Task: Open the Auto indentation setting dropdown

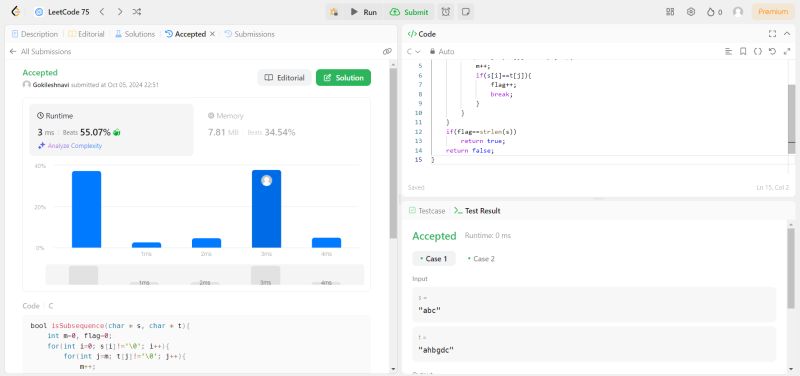Action: 442,52
